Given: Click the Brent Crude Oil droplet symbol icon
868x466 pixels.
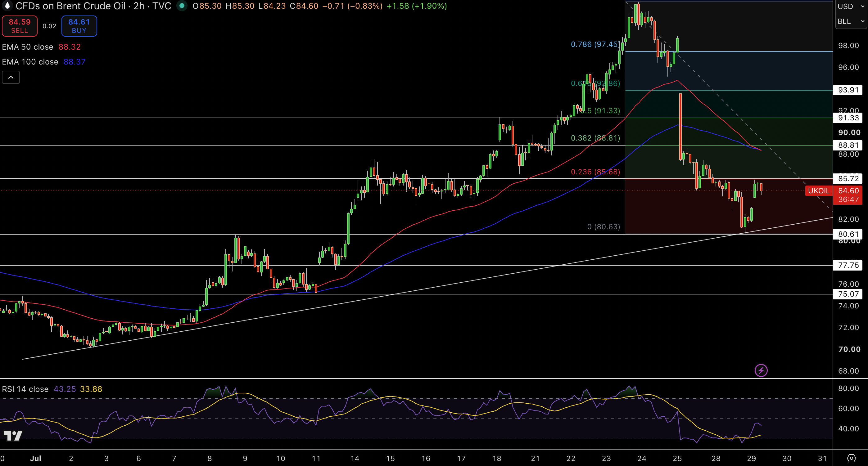Looking at the screenshot, I should [x=7, y=6].
